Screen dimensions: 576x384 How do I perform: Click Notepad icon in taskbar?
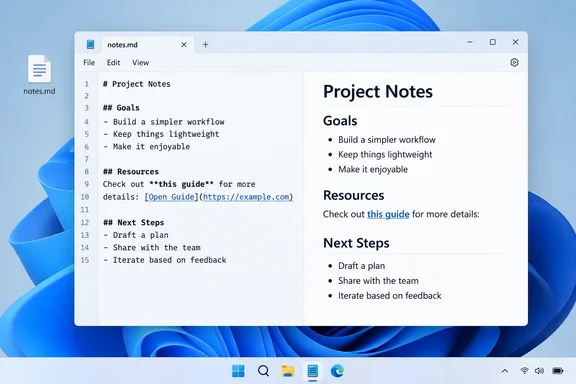[x=313, y=371]
